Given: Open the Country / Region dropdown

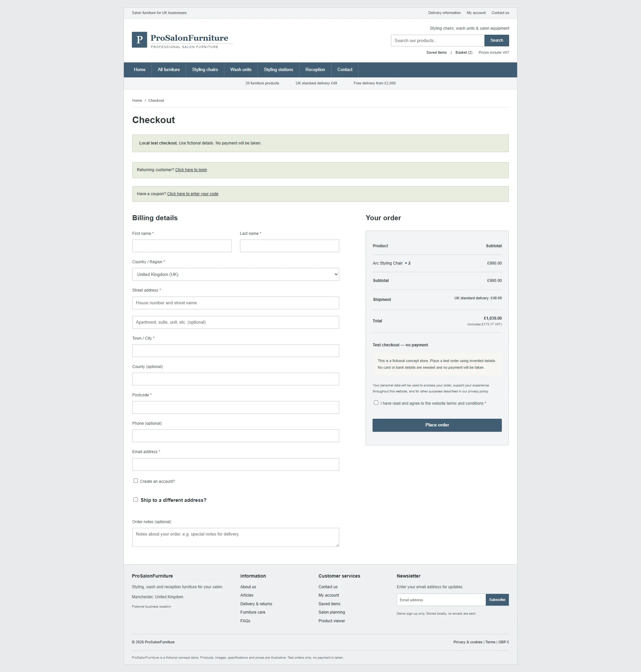Looking at the screenshot, I should [x=235, y=274].
